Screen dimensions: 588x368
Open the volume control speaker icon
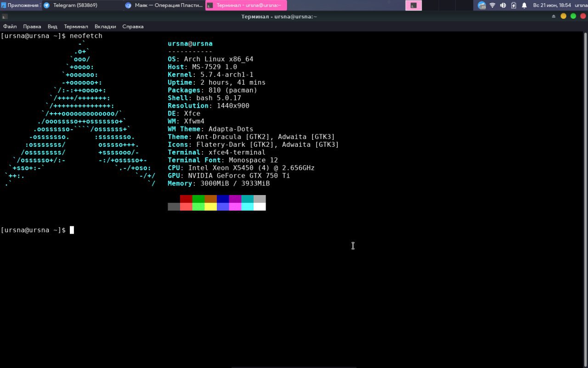(x=503, y=5)
